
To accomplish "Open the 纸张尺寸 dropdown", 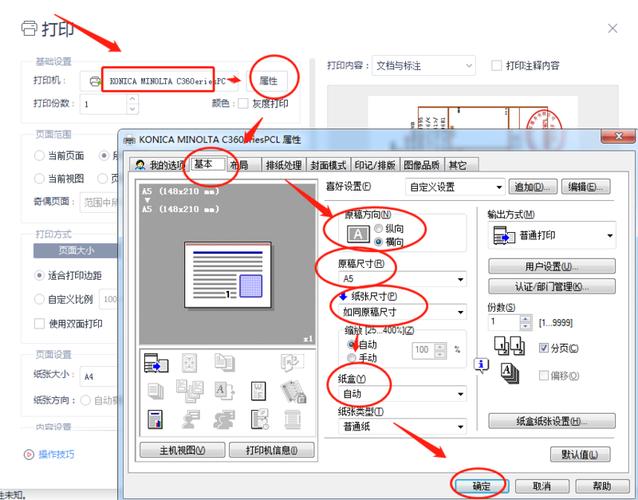I will tap(402, 312).
